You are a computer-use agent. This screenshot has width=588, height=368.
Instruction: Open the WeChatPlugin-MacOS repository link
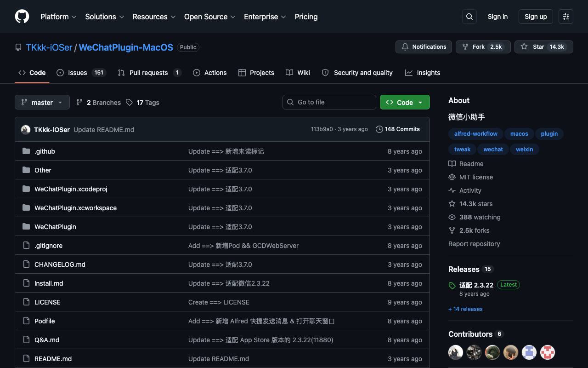(126, 47)
